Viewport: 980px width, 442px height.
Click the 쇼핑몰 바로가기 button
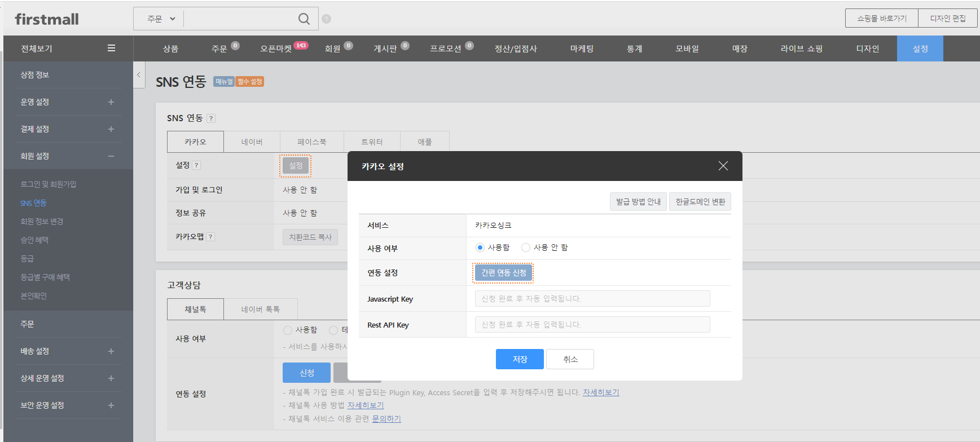pos(881,18)
